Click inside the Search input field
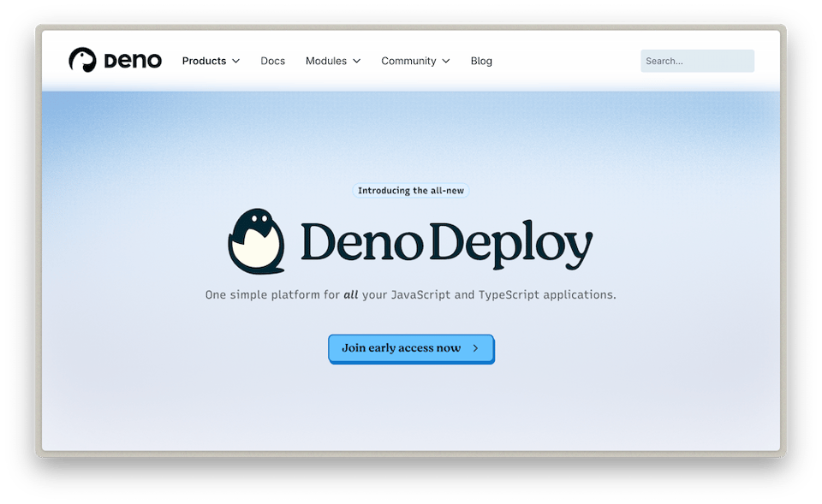This screenshot has width=822, height=504. click(696, 60)
